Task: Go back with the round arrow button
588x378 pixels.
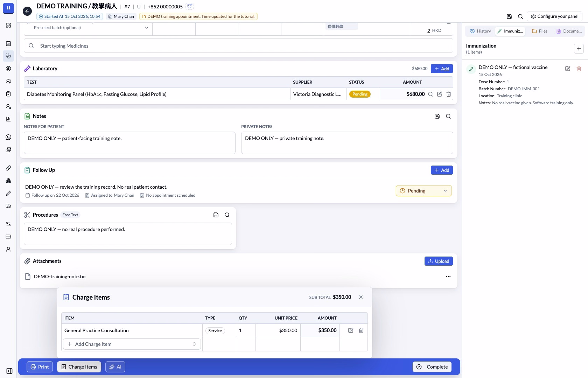Action: click(27, 11)
